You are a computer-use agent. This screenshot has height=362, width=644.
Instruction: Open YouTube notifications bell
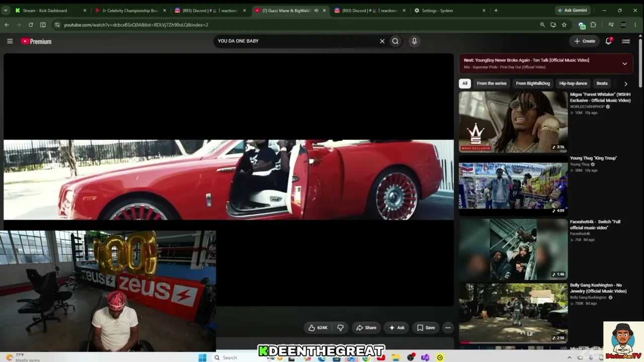tap(608, 41)
